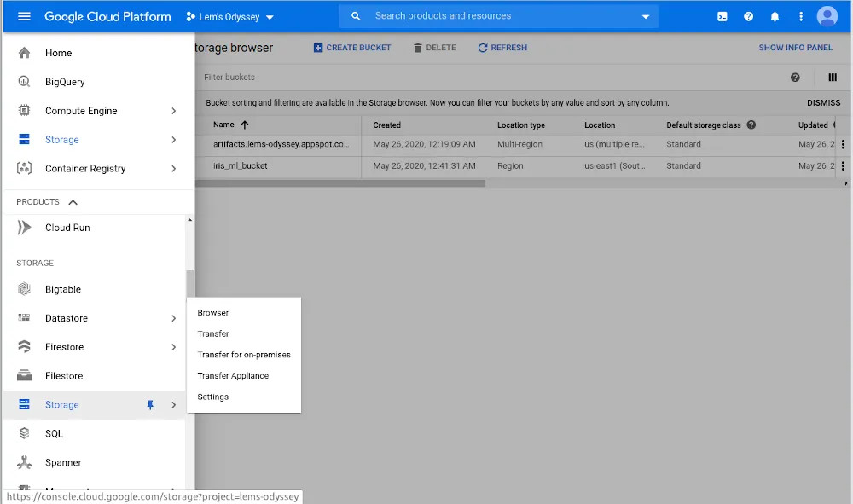Sort by the Location column header
Viewport: 853px width, 504px height.
(x=600, y=125)
